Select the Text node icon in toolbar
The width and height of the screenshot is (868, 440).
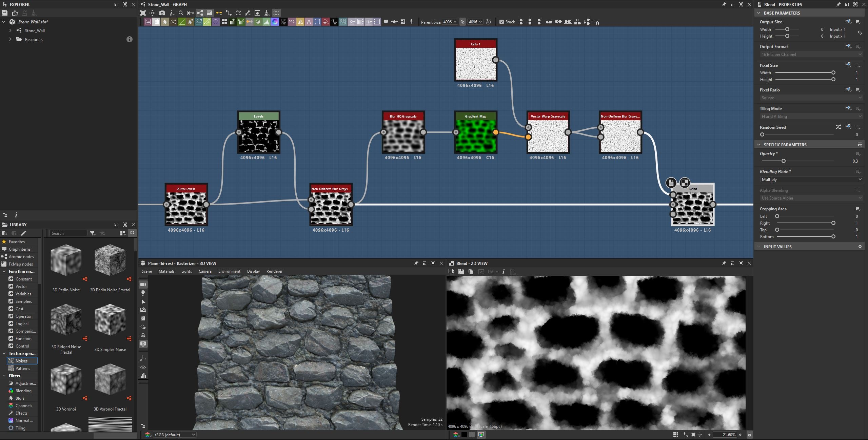coord(309,22)
